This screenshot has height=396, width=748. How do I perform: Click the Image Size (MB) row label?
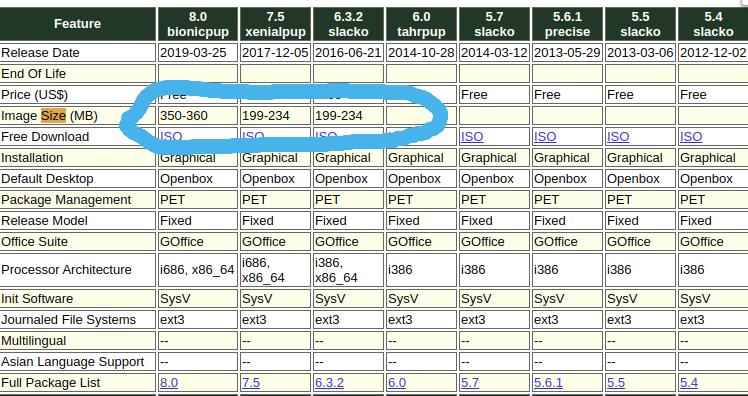[x=50, y=115]
